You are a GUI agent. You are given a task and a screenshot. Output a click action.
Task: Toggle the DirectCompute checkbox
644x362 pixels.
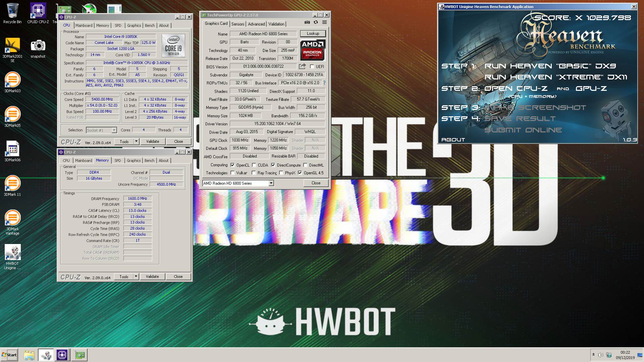(x=273, y=165)
